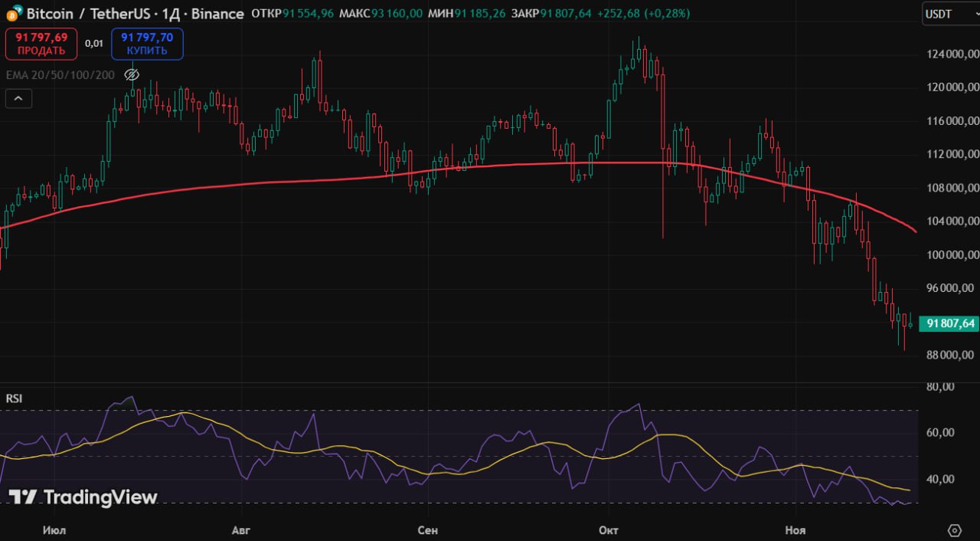The height and width of the screenshot is (541, 980).
Task: Click the TradingView logo
Action: [83, 497]
